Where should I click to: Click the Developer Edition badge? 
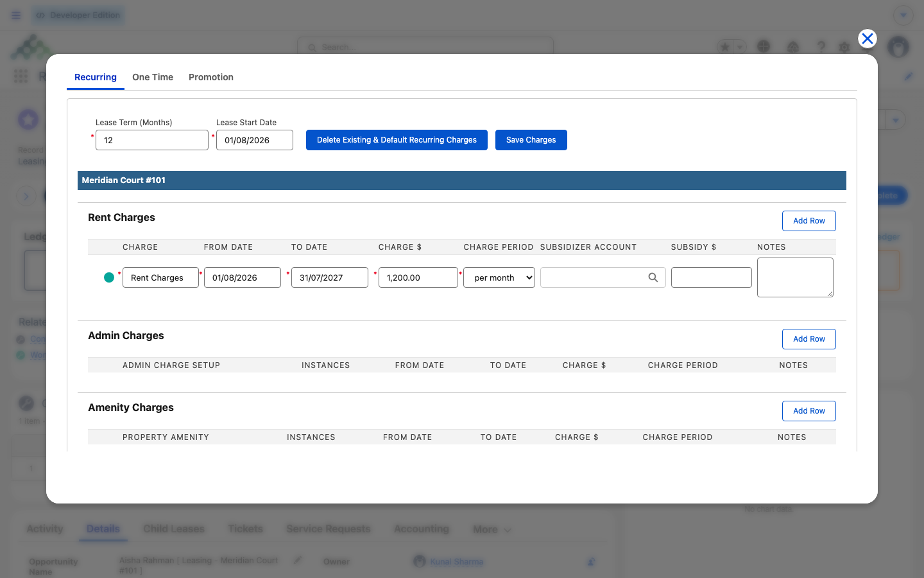(x=78, y=15)
